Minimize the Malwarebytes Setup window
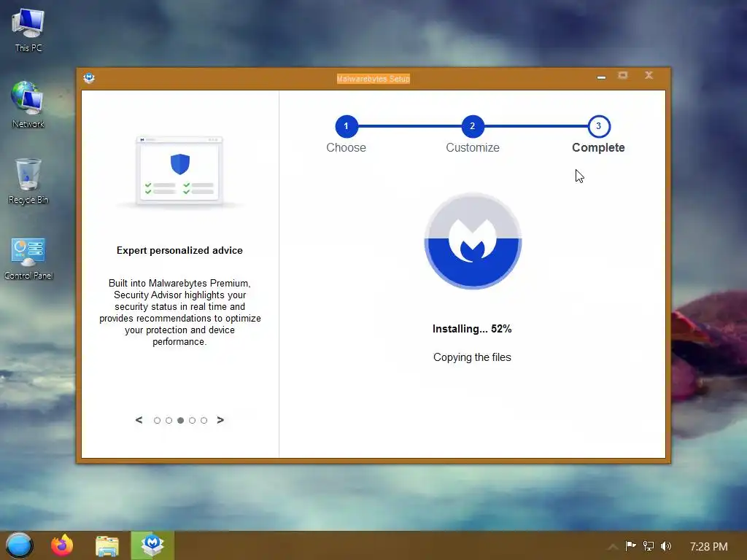747x560 pixels. click(x=601, y=77)
